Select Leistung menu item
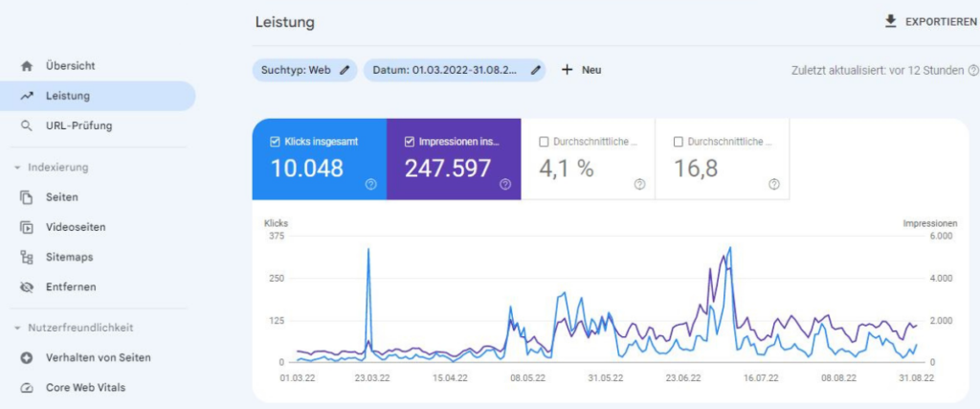Image resolution: width=980 pixels, height=409 pixels. point(98,96)
